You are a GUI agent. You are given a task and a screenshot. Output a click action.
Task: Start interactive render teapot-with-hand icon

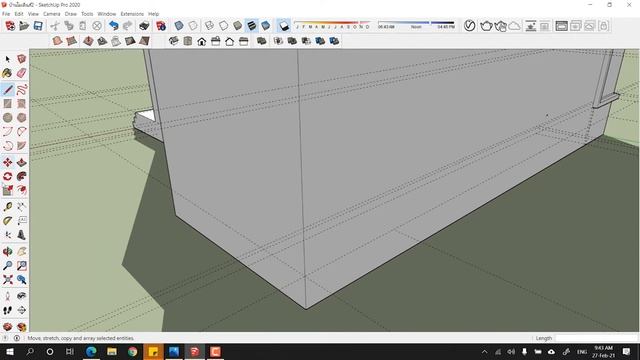coord(500,26)
